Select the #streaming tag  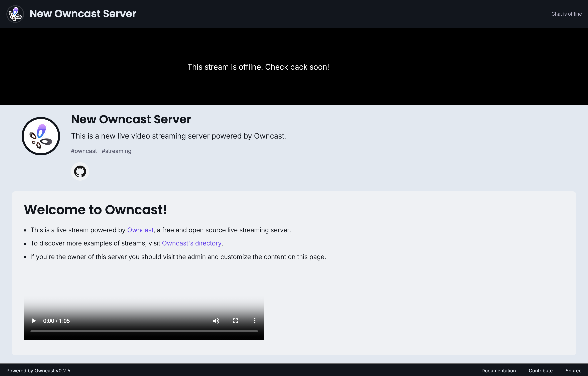117,151
